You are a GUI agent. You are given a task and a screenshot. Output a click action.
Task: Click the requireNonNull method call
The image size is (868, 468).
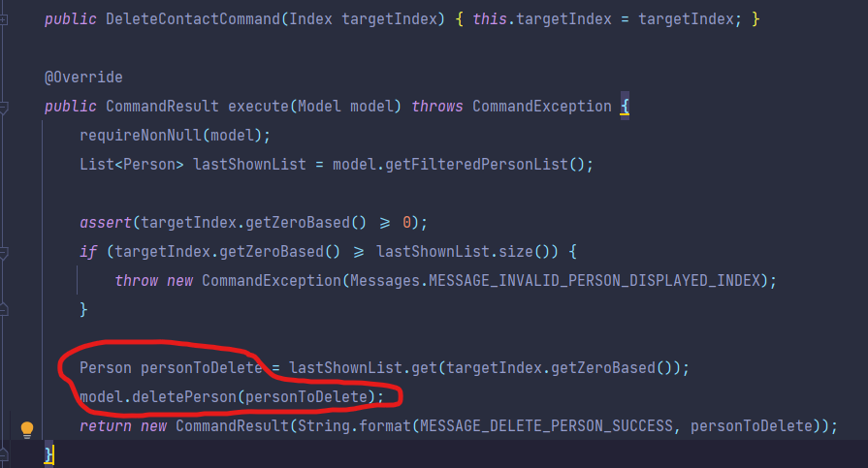click(x=141, y=136)
